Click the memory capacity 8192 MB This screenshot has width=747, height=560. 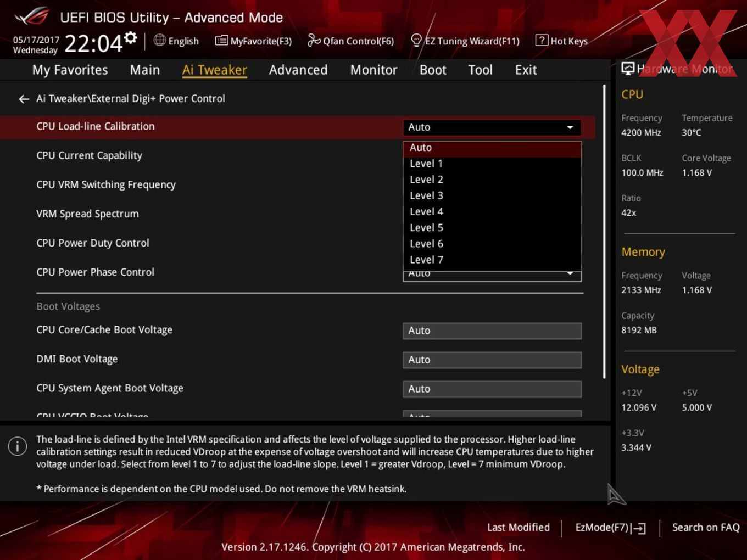coord(639,331)
